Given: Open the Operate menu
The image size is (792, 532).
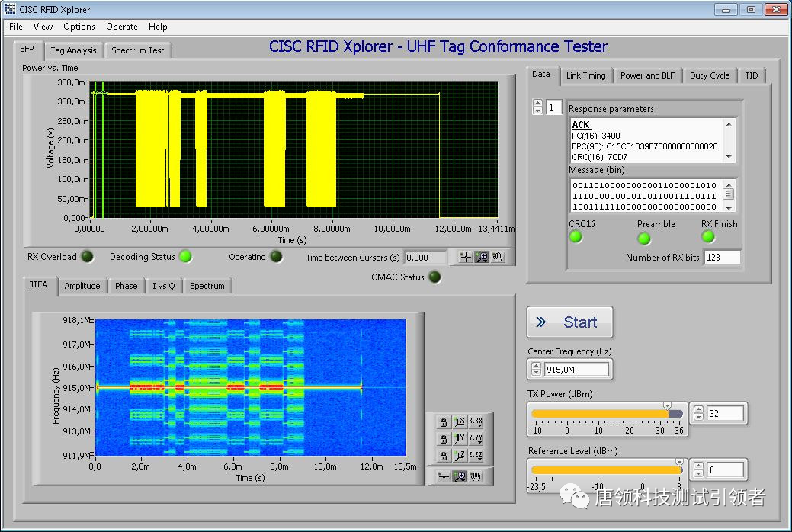Looking at the screenshot, I should coord(122,27).
